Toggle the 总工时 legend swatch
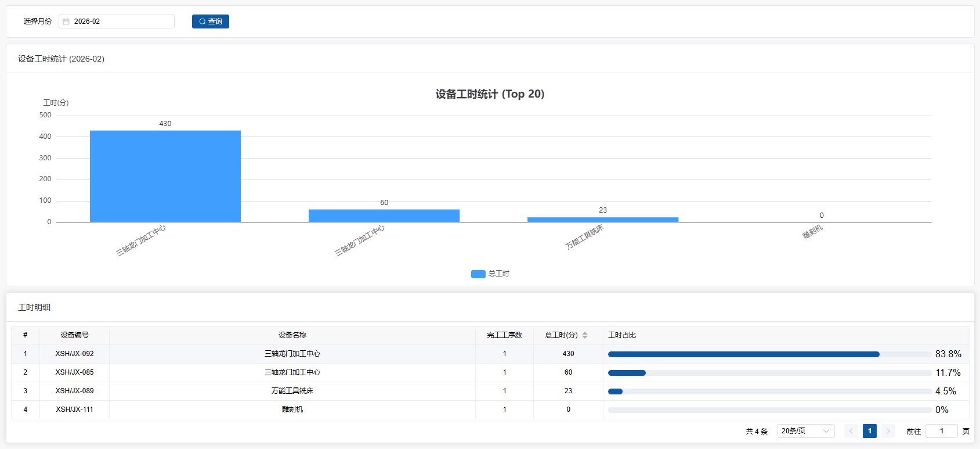980x449 pixels. pos(478,274)
